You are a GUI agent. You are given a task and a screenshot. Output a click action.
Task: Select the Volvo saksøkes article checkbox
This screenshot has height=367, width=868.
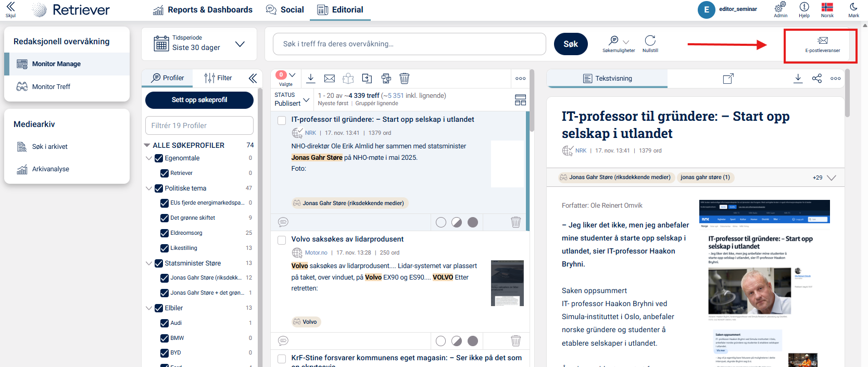click(282, 240)
